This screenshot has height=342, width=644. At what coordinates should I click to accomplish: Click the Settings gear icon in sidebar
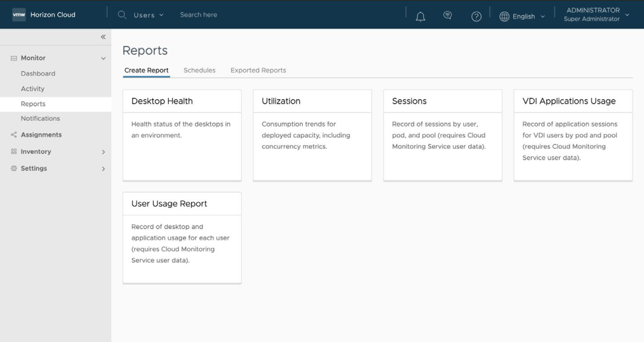coord(14,168)
